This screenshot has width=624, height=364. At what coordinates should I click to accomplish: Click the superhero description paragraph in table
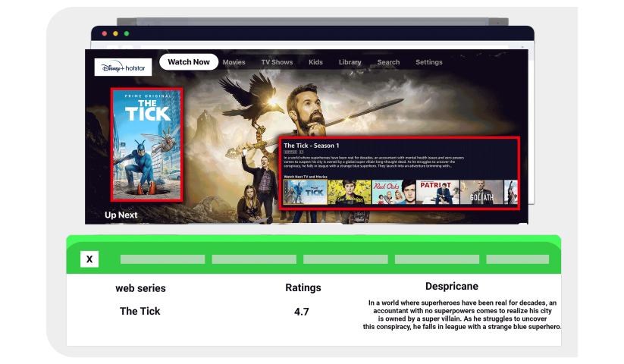(x=462, y=315)
